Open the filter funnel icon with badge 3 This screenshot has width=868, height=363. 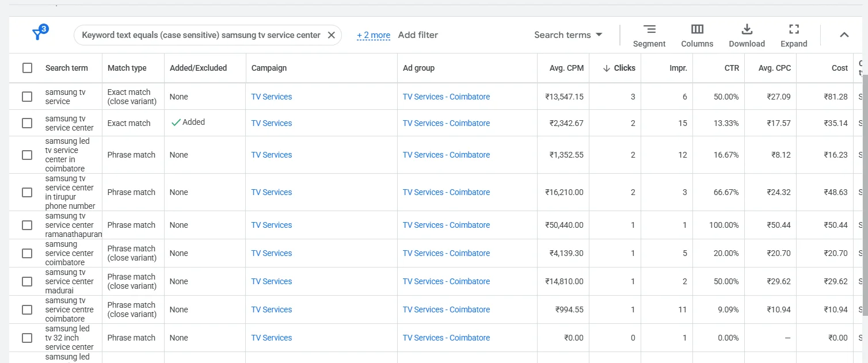pos(39,33)
